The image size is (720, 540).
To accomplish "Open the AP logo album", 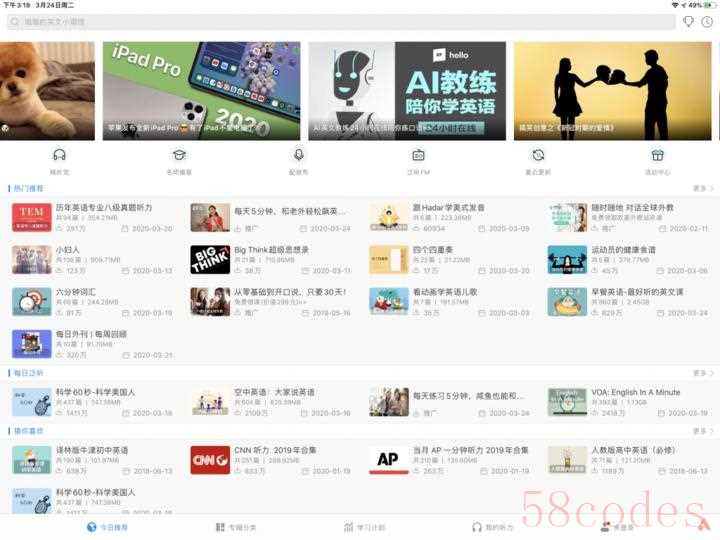I will (388, 460).
